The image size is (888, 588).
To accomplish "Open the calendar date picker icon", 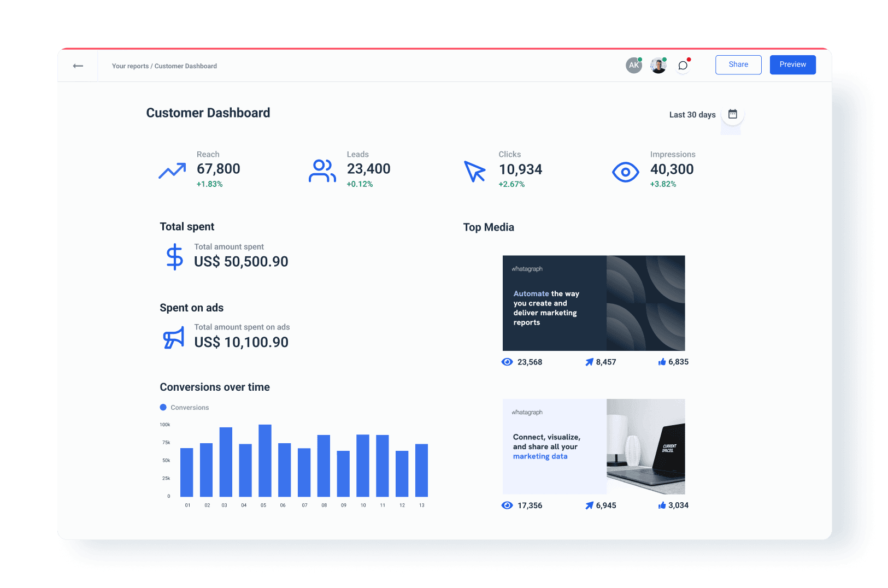I will (732, 114).
